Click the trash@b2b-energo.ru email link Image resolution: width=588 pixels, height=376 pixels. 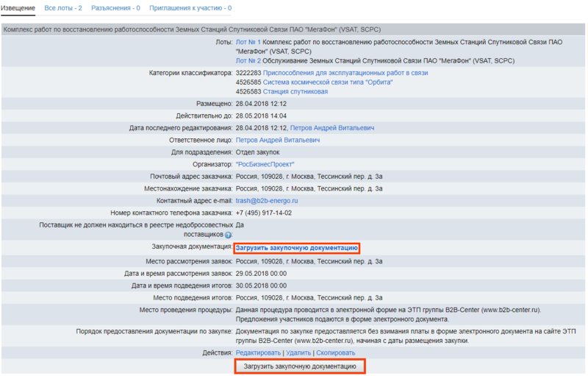coord(266,200)
